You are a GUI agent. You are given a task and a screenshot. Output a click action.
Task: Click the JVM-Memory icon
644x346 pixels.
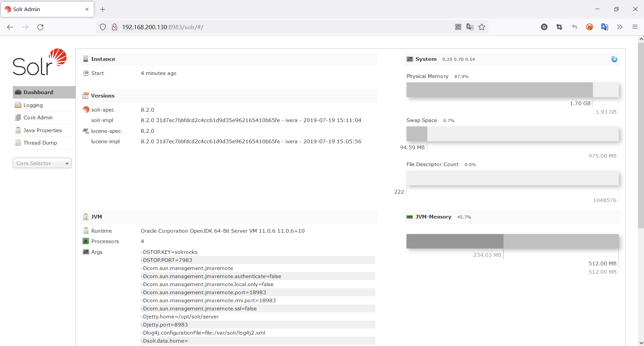click(410, 217)
